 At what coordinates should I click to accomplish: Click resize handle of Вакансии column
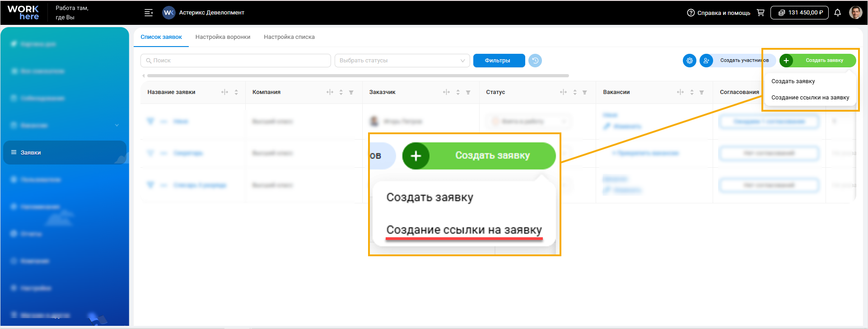(680, 92)
